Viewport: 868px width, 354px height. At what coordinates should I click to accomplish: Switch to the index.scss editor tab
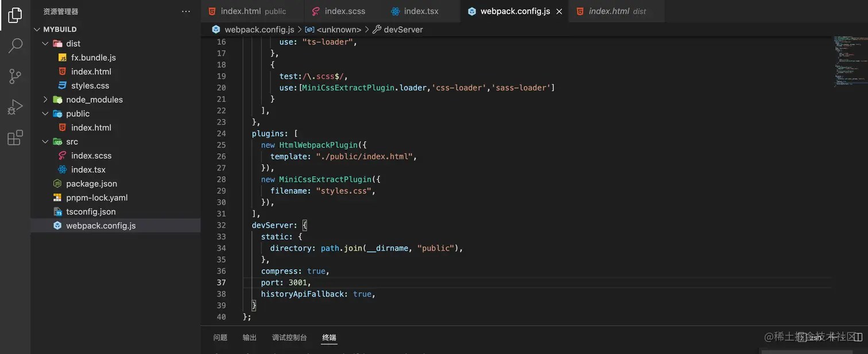pyautogui.click(x=344, y=11)
